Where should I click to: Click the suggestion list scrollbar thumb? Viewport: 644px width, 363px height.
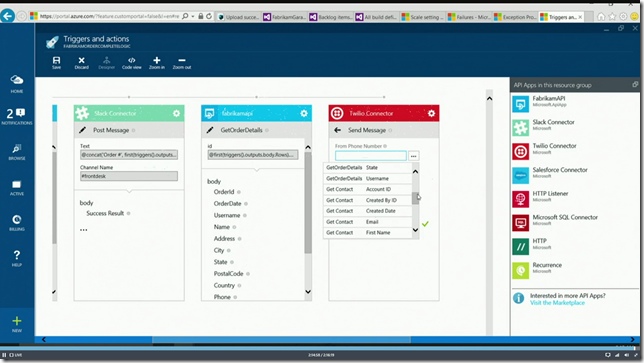(x=415, y=198)
